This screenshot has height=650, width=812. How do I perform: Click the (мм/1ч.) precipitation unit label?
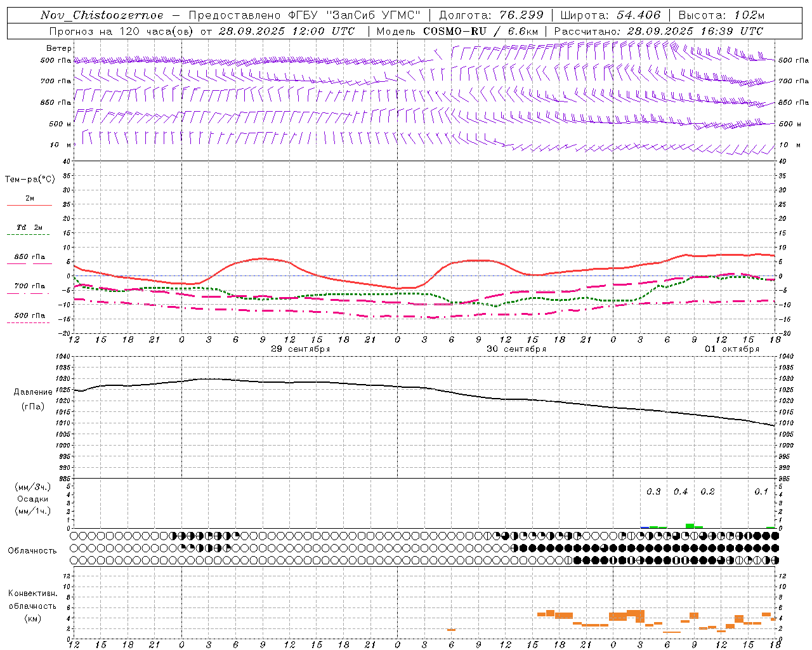pos(32,511)
